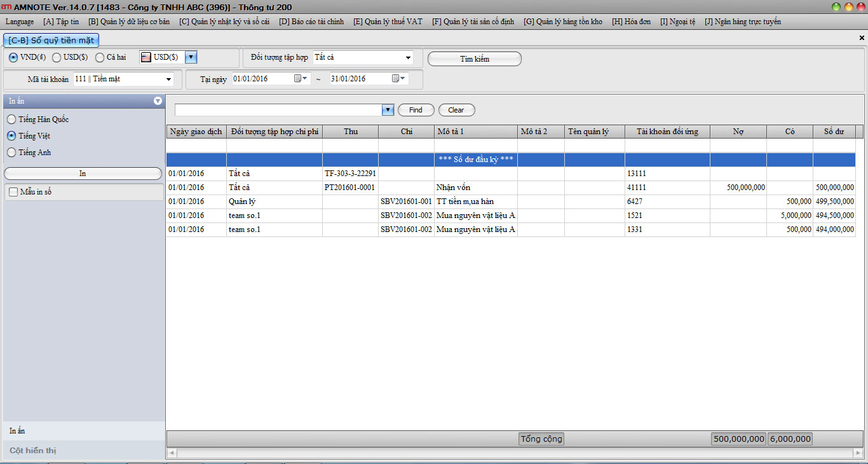
Task: Expand the Đối tượng tập hợp dropdown
Action: (408, 58)
